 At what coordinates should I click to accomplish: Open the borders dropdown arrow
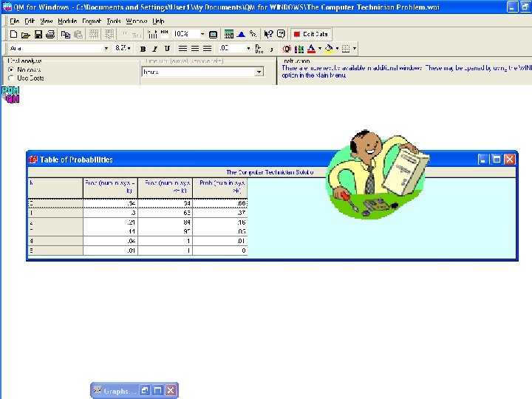pos(355,49)
